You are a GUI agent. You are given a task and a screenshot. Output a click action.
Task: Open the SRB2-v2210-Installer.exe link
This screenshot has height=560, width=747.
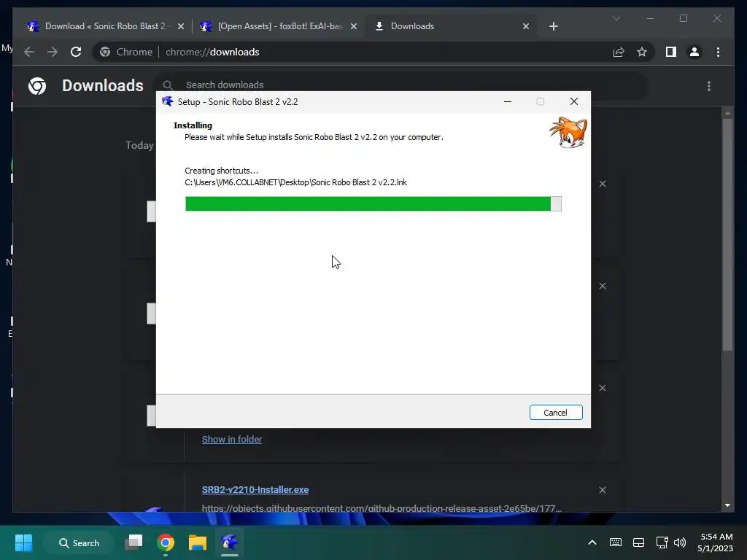tap(255, 489)
